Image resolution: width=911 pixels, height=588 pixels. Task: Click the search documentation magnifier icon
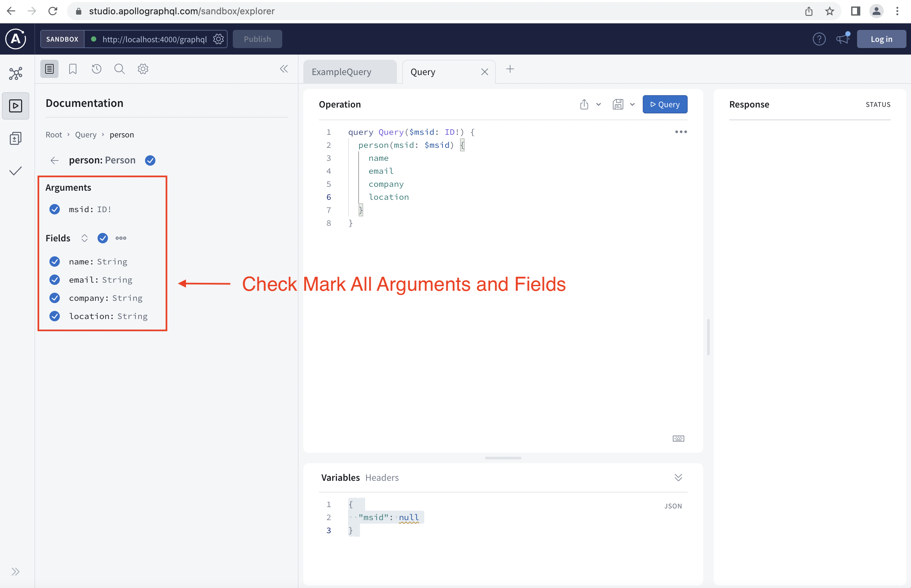click(119, 69)
